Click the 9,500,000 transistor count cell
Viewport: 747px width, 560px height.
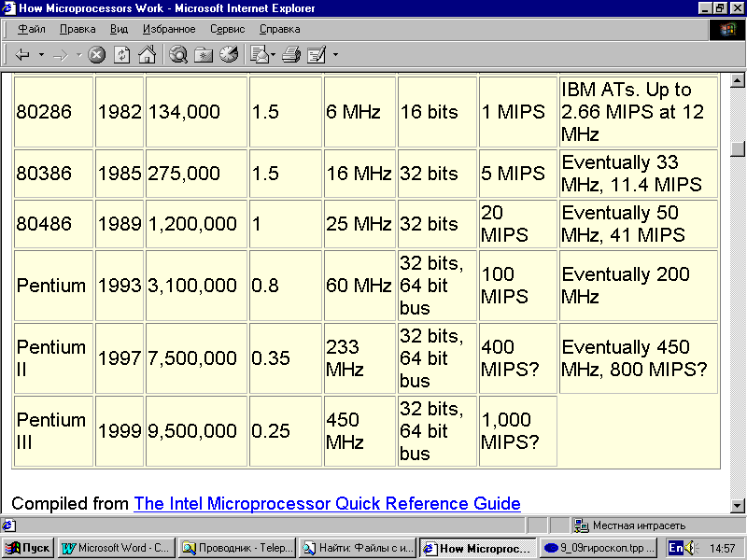click(196, 431)
